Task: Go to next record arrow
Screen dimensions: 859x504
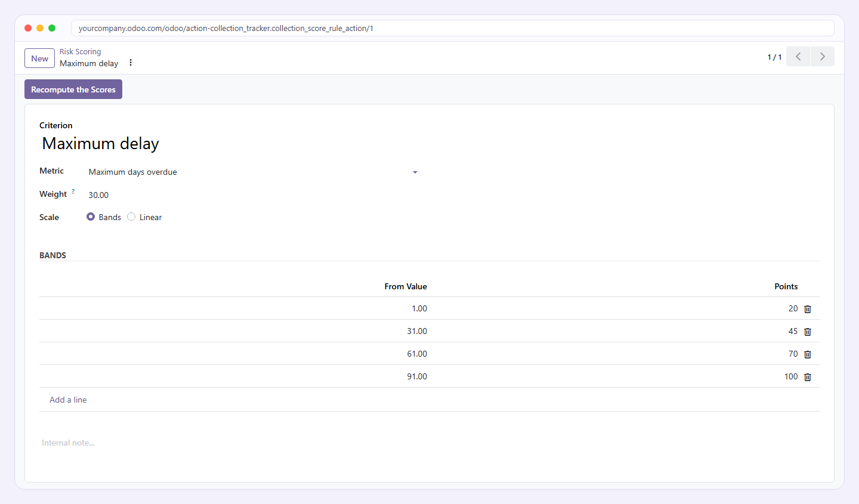Action: point(823,57)
